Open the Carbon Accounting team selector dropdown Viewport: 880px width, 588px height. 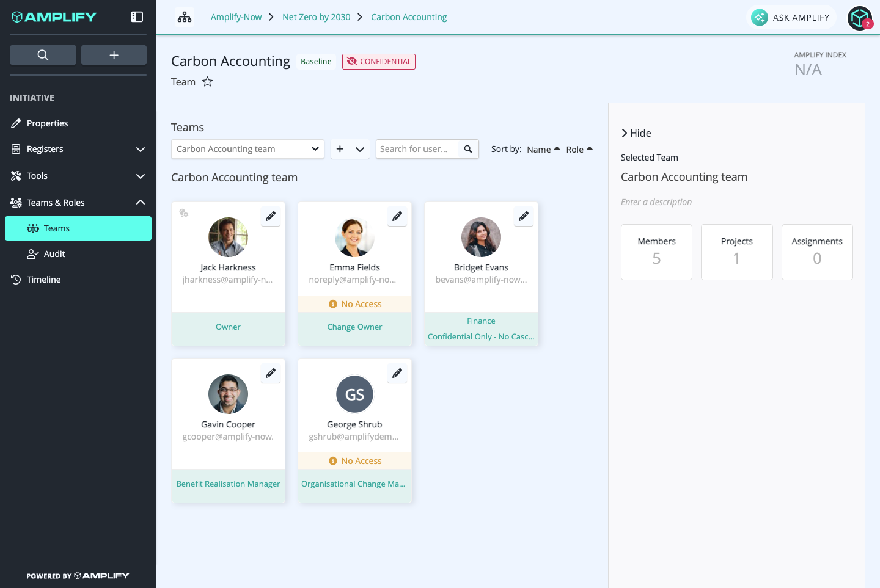coord(248,149)
